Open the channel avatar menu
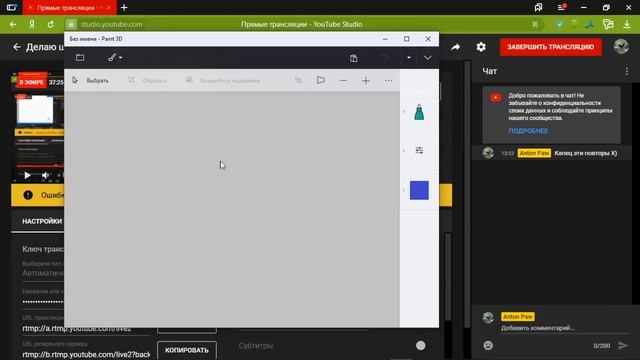Image resolution: width=640 pixels, height=360 pixels. [621, 47]
